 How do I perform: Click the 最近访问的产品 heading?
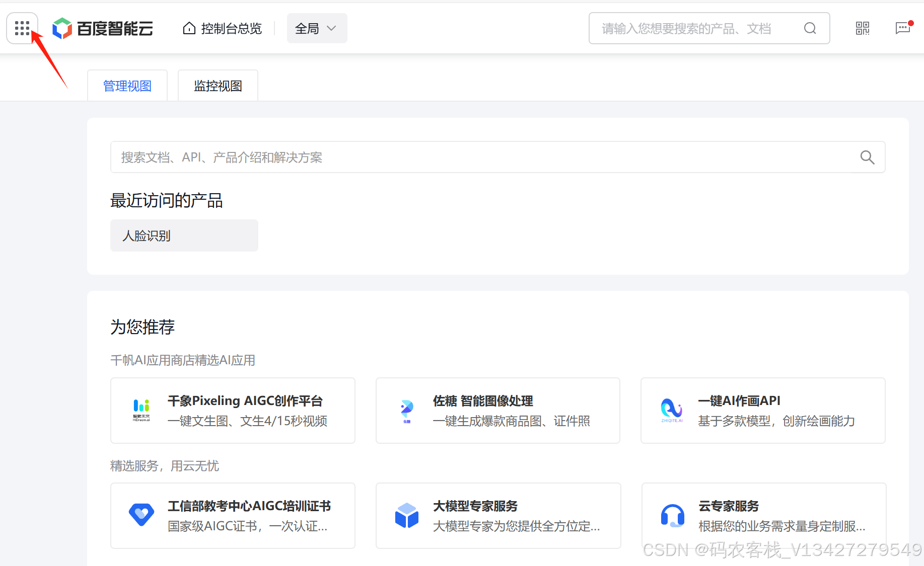coord(167,200)
